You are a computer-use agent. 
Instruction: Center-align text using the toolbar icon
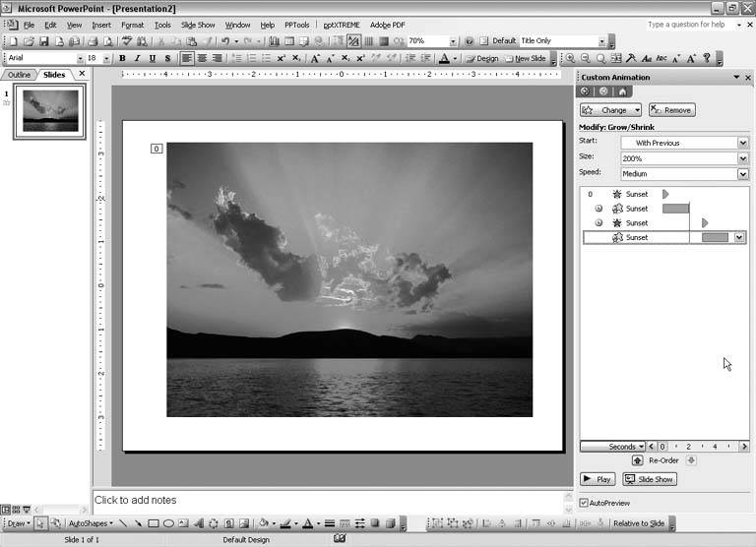tap(202, 59)
